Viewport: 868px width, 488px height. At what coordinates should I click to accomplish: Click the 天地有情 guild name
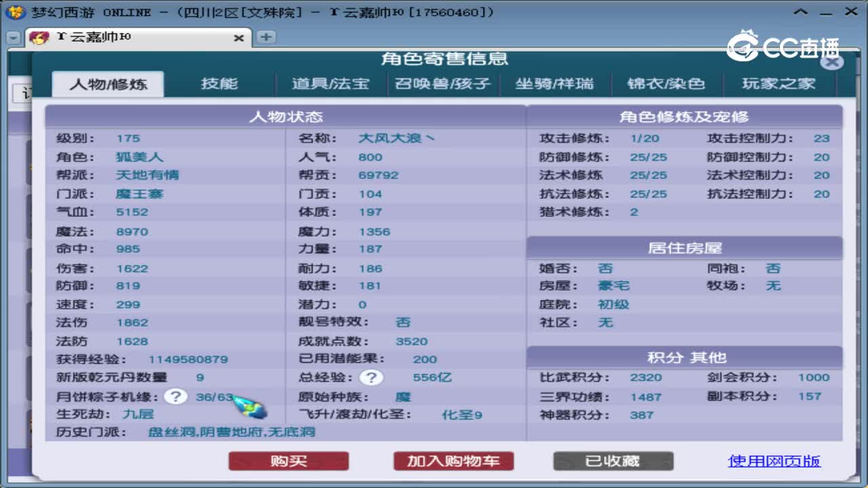pos(147,175)
